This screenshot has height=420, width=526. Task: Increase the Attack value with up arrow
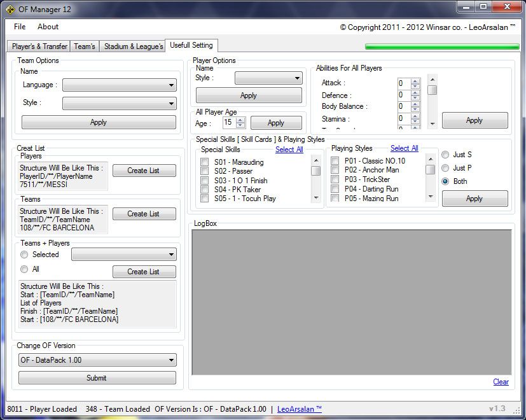415,81
